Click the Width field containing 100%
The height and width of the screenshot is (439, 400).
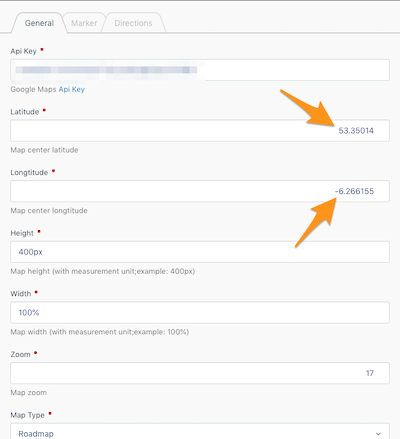(x=200, y=312)
